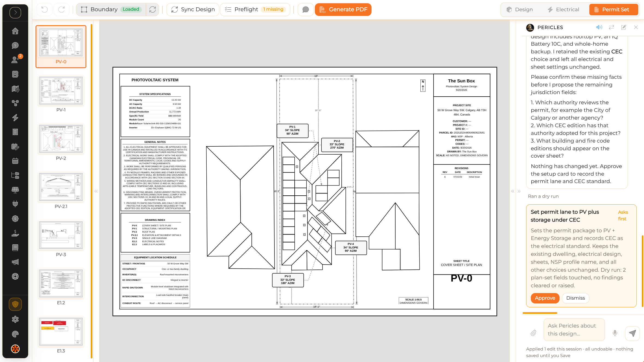Select the PV-0 sheet thumbnail

(x=61, y=46)
